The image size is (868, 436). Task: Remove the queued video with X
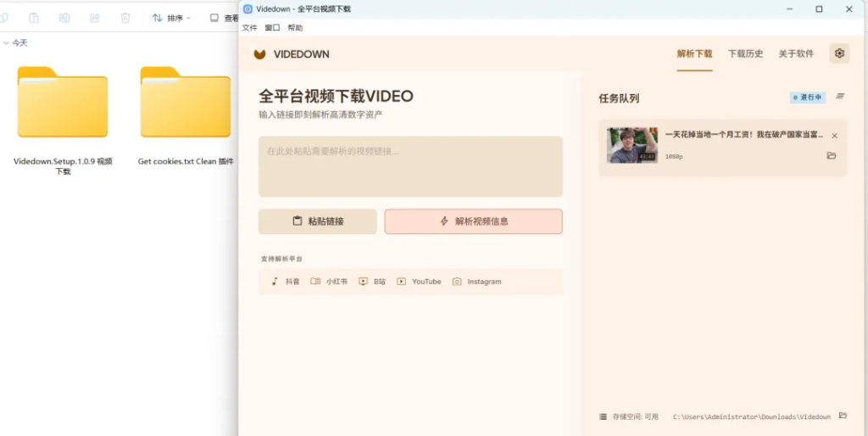835,136
